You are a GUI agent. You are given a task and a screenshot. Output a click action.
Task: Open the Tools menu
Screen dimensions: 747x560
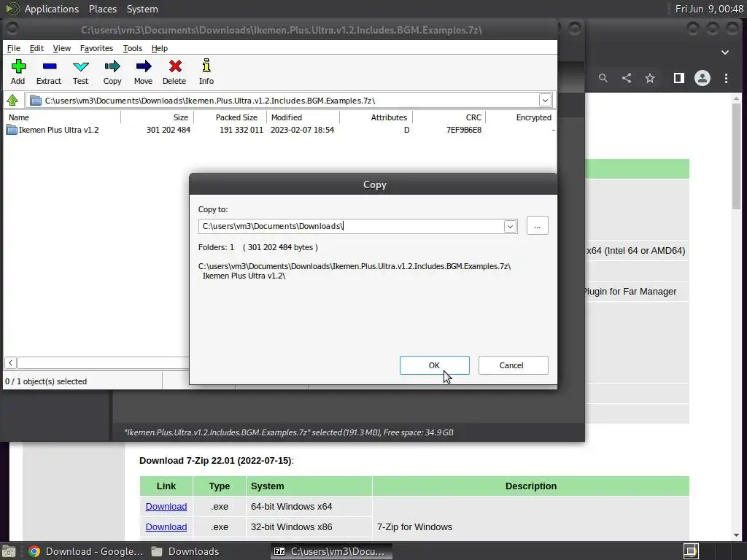coord(133,48)
